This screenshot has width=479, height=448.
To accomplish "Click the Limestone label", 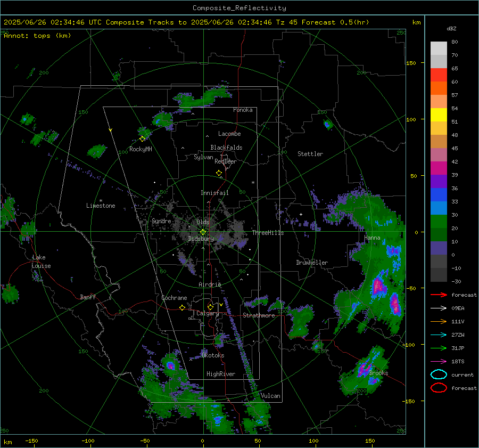I will (x=101, y=206).
